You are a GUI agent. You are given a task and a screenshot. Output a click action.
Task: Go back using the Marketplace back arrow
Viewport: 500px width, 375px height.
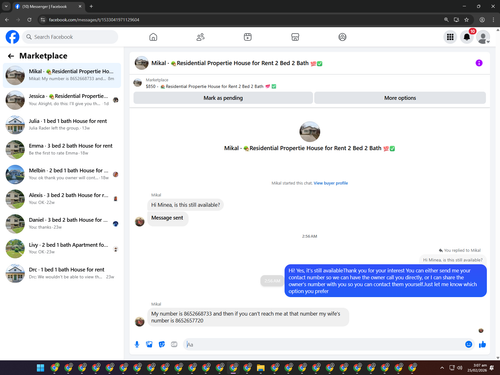pos(11,56)
